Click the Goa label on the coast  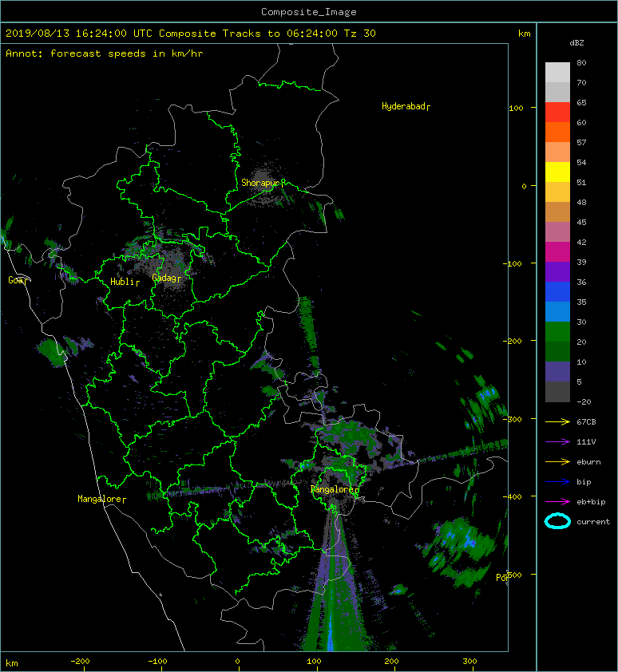[x=18, y=280]
